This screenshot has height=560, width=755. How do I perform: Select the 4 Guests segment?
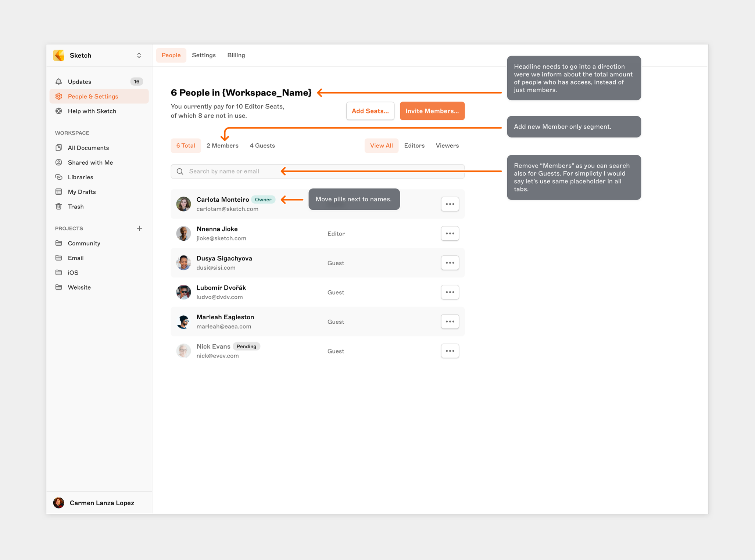(262, 146)
